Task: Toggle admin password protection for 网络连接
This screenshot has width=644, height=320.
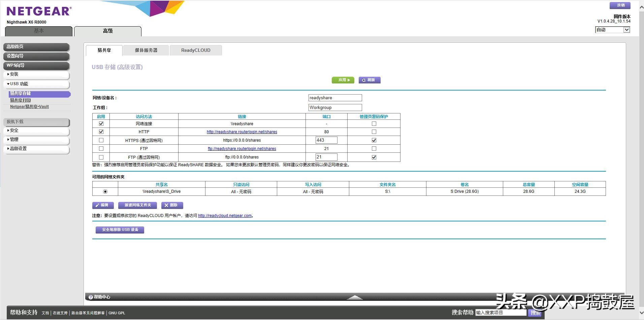Action: click(x=374, y=124)
